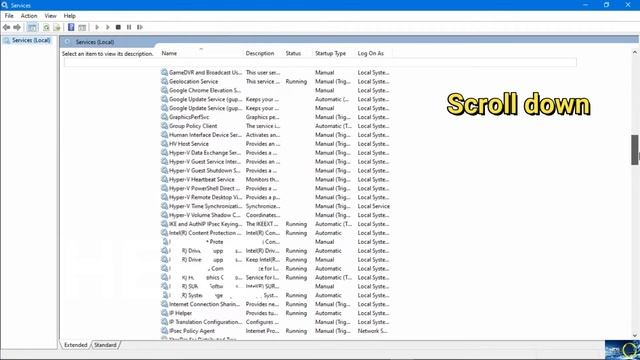This screenshot has height=360, width=640.
Task: Sort by the Name column header
Action: tap(169, 53)
